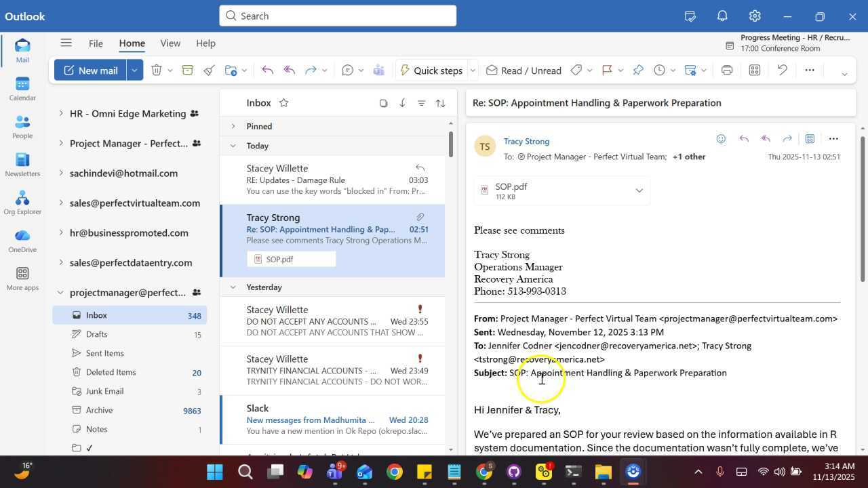Open the File menu
The height and width of the screenshot is (488, 868).
point(96,43)
